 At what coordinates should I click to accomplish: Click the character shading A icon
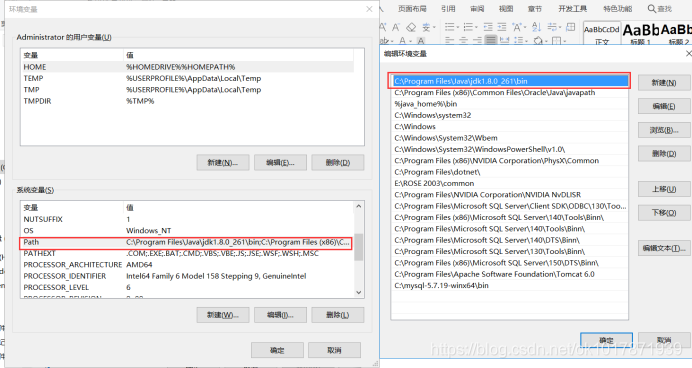(421, 40)
